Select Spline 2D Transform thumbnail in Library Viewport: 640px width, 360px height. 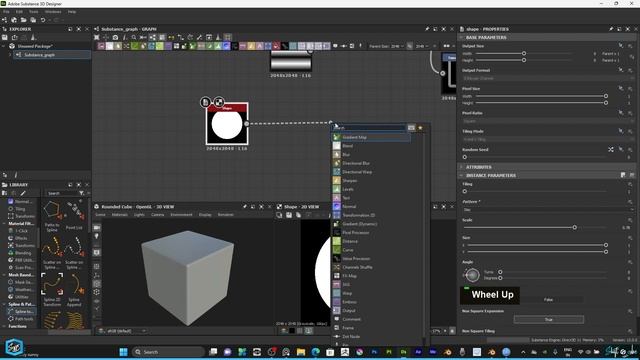point(52,284)
